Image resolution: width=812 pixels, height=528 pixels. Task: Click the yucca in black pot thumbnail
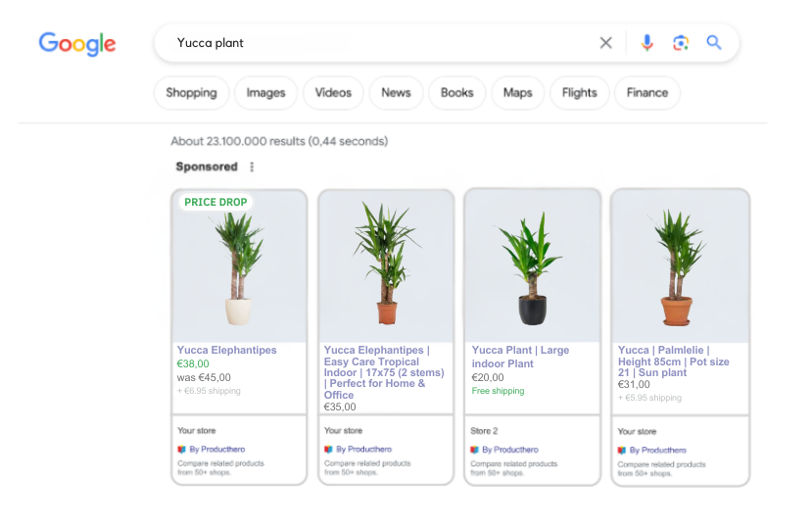pyautogui.click(x=533, y=266)
